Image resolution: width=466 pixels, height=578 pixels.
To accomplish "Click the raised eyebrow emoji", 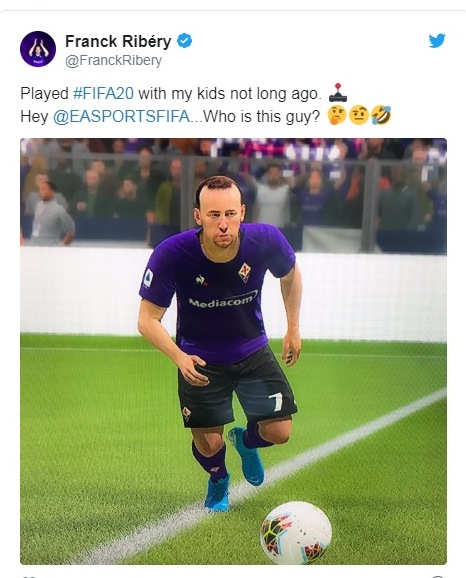I will tap(359, 116).
